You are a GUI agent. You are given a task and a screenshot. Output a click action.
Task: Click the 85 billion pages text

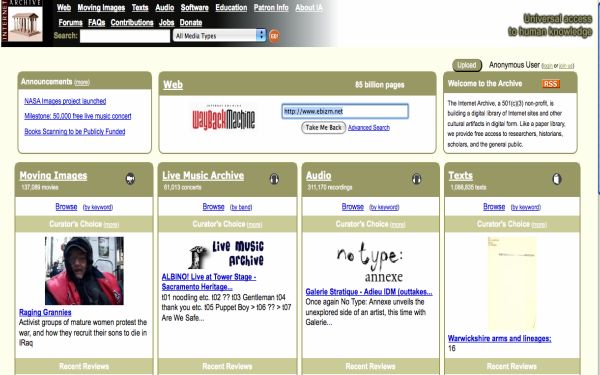point(380,85)
